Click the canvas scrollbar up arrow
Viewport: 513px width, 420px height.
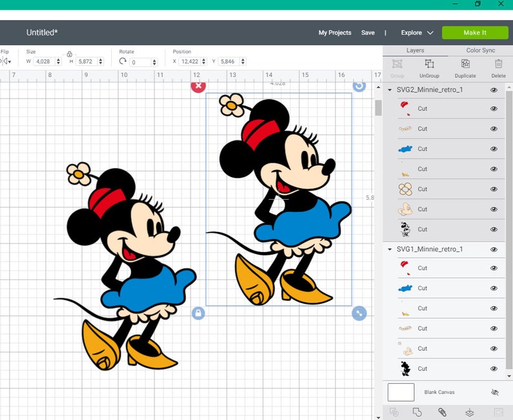pos(378,87)
